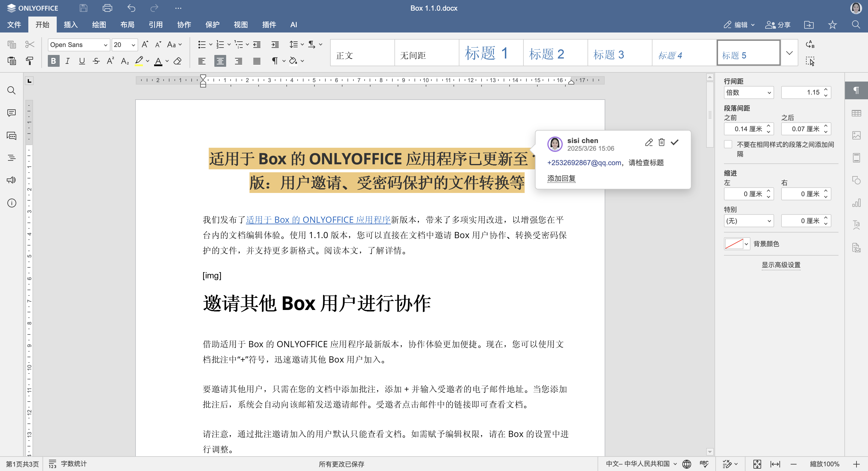The width and height of the screenshot is (868, 471).
Task: Open the headings navigation panel
Action: click(x=12, y=158)
